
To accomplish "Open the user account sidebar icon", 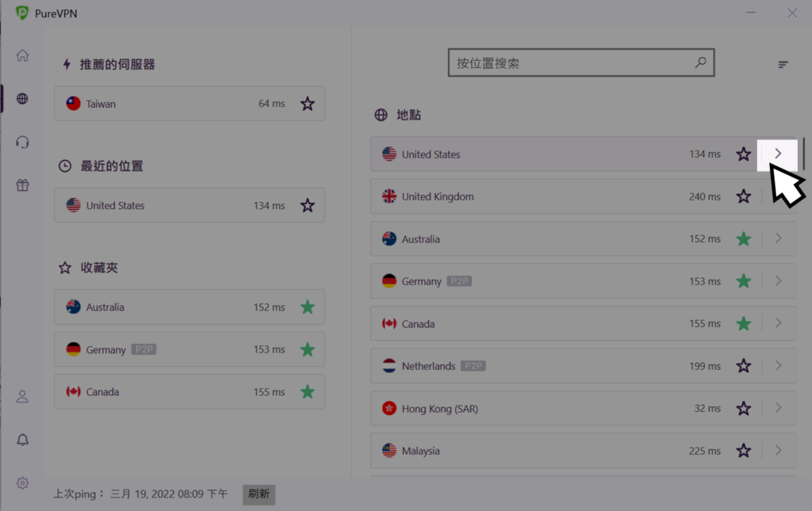I will click(x=22, y=397).
